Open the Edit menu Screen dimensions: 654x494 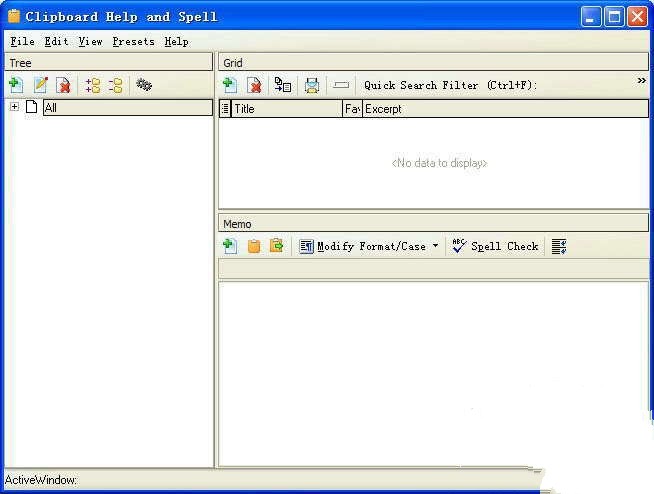(x=56, y=41)
